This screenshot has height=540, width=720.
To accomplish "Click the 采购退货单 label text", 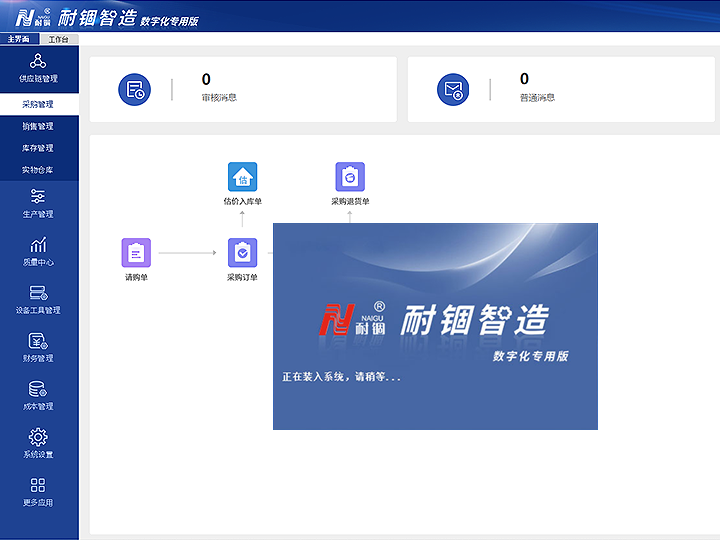I will click(350, 201).
